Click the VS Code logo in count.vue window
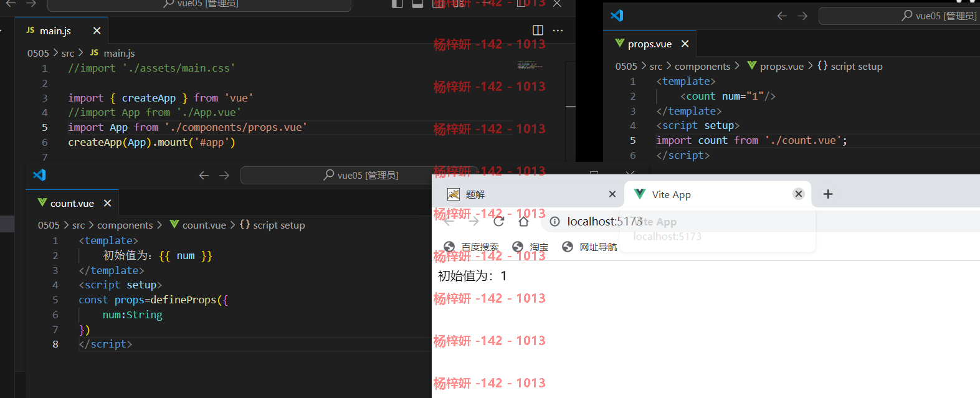 39,175
